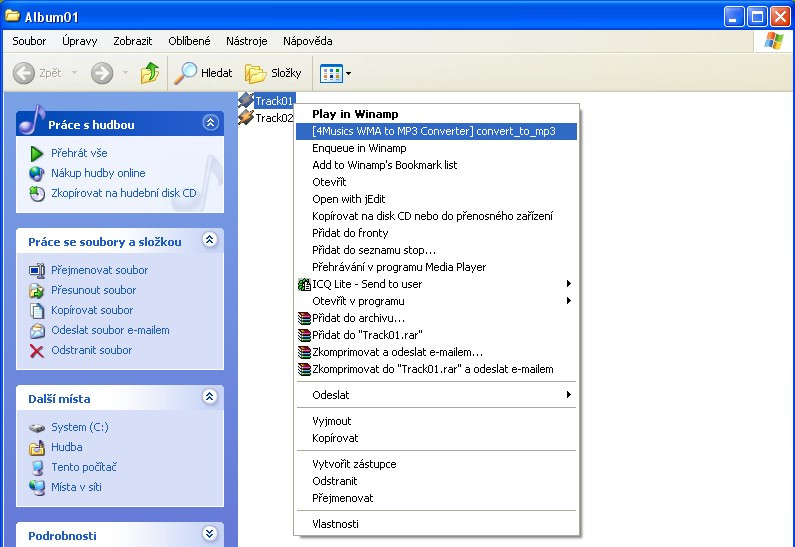Click the Tento počítač computer icon
Viewport: 795px width, 547px height.
37,467
